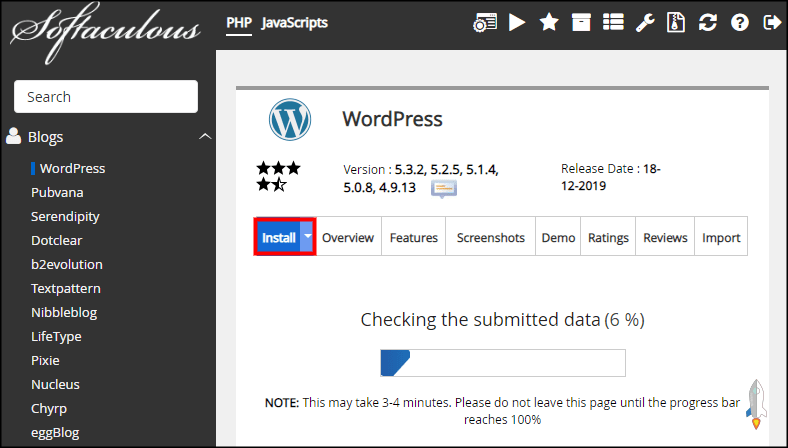Open the version changelog speech bubble icon

click(x=444, y=190)
